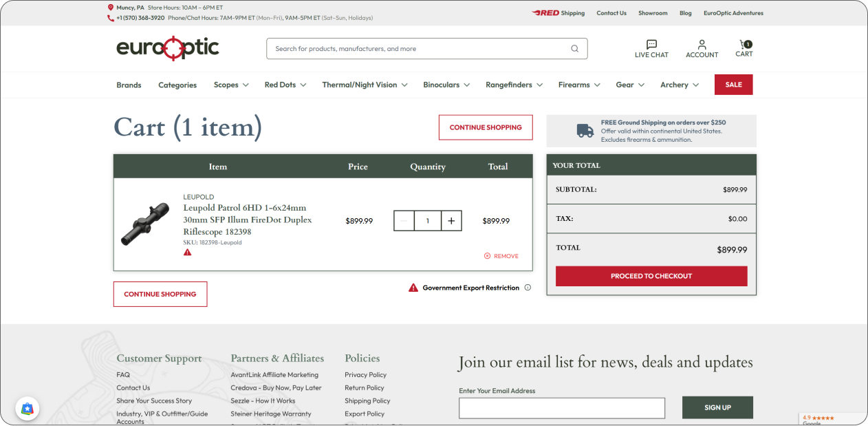
Task: Remove the Leupold riflescope from cart
Action: point(501,256)
